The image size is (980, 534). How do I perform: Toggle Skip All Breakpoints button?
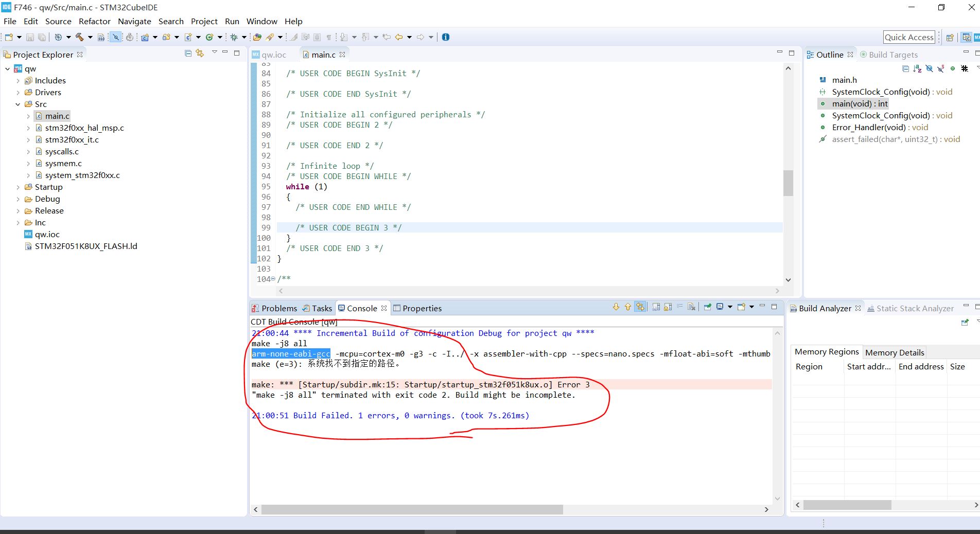116,37
